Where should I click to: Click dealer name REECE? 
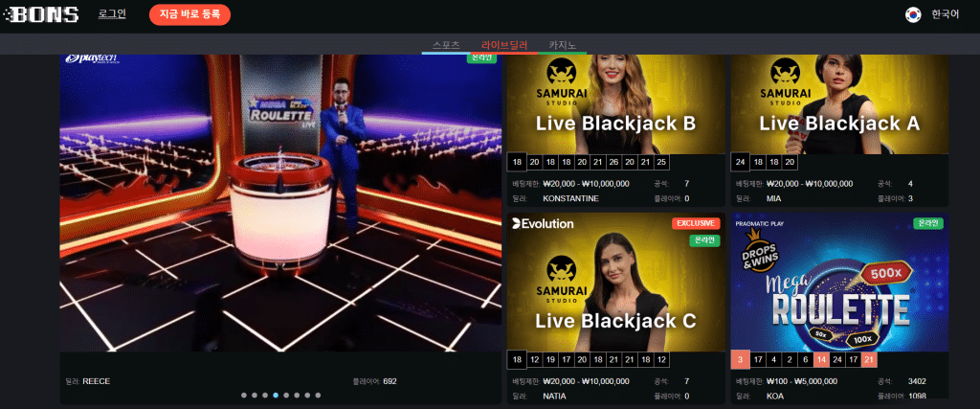(x=97, y=381)
